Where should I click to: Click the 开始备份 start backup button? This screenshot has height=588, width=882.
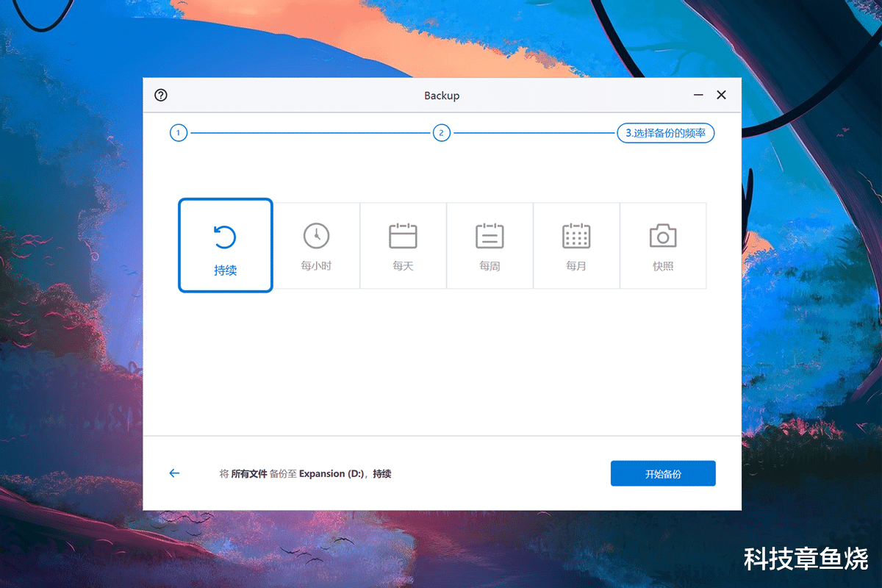[663, 474]
